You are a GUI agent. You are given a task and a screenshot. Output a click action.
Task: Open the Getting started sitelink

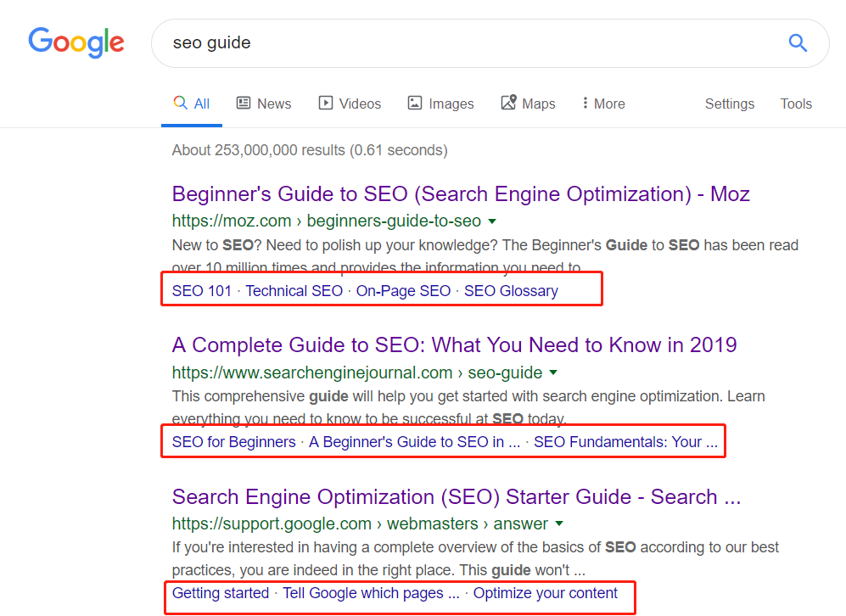pos(220,593)
